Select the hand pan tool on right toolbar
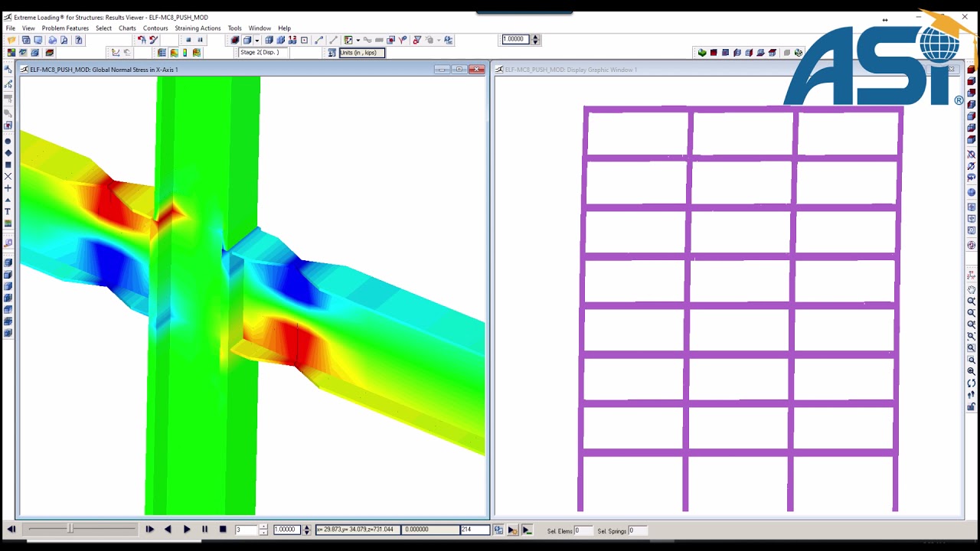Image resolution: width=980 pixels, height=551 pixels. point(972,289)
